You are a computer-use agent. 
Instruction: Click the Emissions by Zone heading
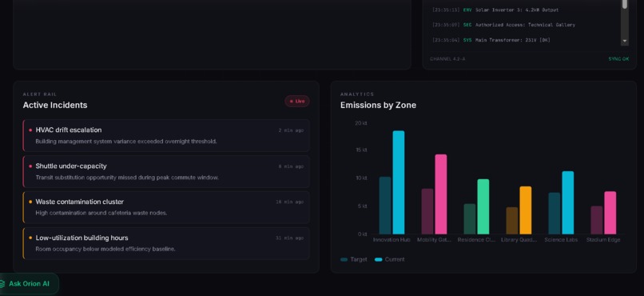[378, 106]
